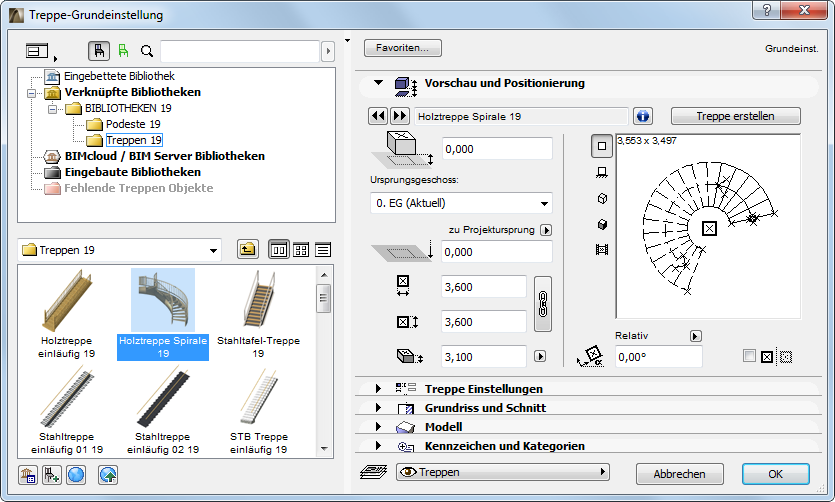Viewport: 835px width, 502px height.
Task: Select preview picture mode icon
Action: coord(602,250)
